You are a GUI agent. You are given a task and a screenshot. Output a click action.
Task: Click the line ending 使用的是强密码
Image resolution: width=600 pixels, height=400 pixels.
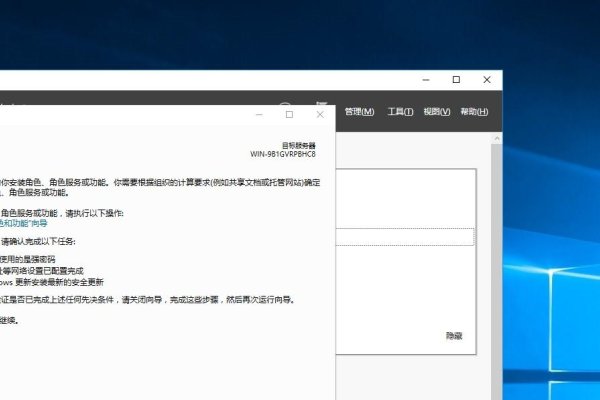28,259
